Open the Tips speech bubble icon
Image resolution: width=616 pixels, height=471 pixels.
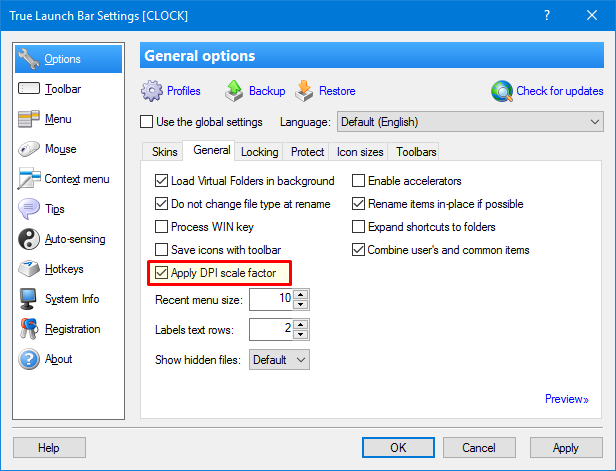pyautogui.click(x=28, y=210)
